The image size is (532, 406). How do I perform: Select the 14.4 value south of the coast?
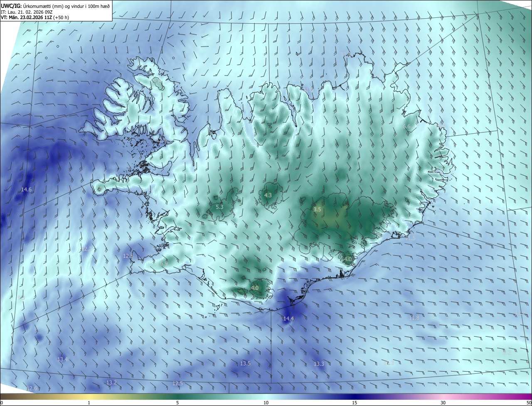288,318
